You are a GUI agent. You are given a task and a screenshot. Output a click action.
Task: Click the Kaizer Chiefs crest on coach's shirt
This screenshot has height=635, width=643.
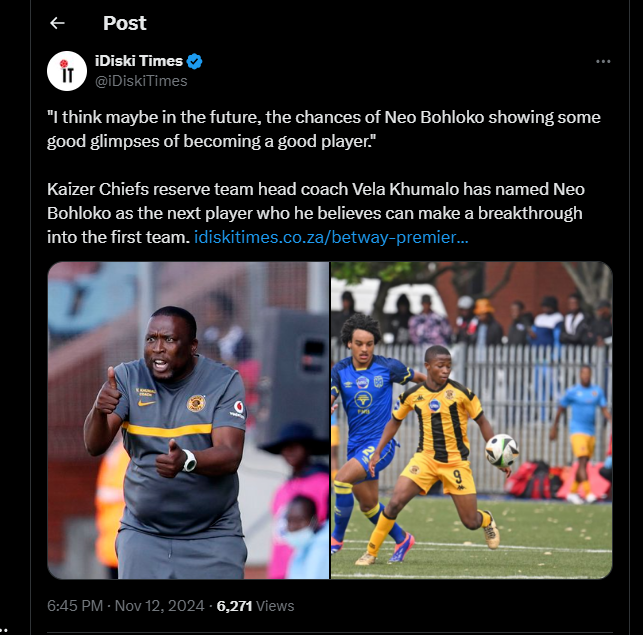pyautogui.click(x=197, y=403)
